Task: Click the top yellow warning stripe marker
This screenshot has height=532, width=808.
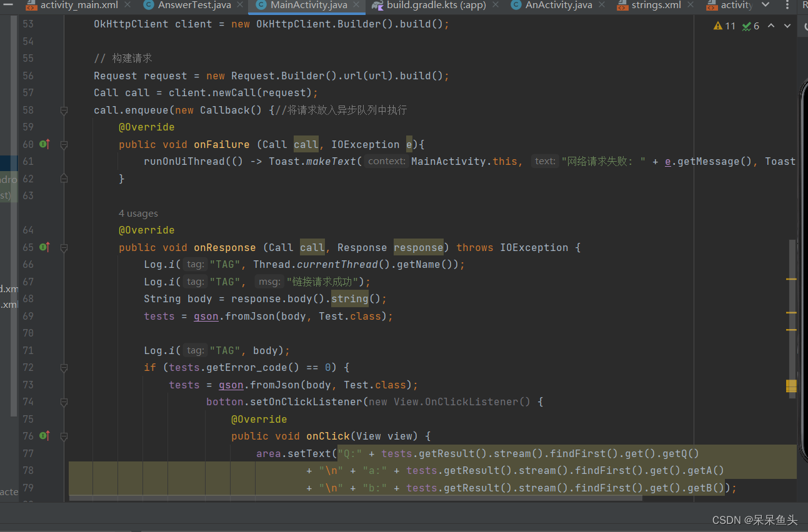Action: pyautogui.click(x=791, y=278)
